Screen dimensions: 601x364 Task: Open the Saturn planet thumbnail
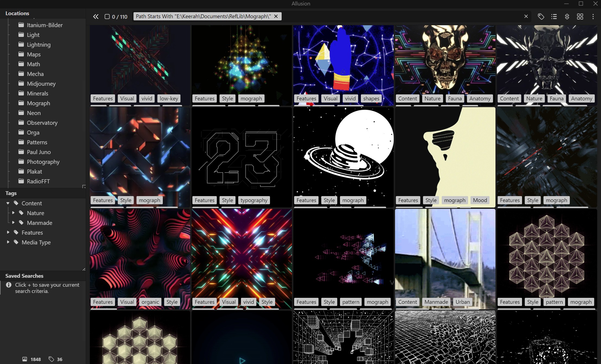[343, 157]
